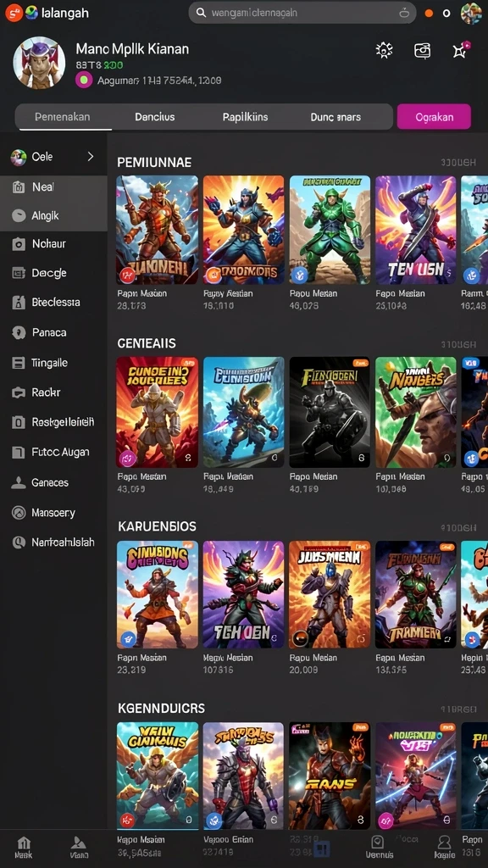Switch to the Rapilkiins tab
Image resolution: width=488 pixels, height=868 pixels.
tap(245, 117)
